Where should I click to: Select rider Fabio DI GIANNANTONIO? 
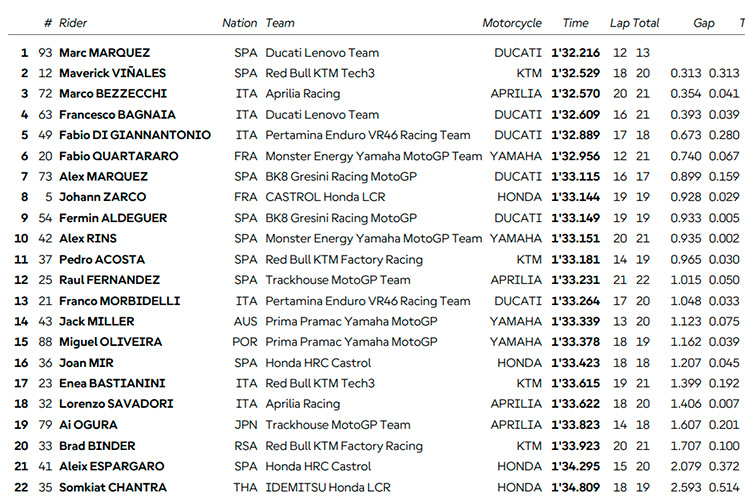(135, 135)
